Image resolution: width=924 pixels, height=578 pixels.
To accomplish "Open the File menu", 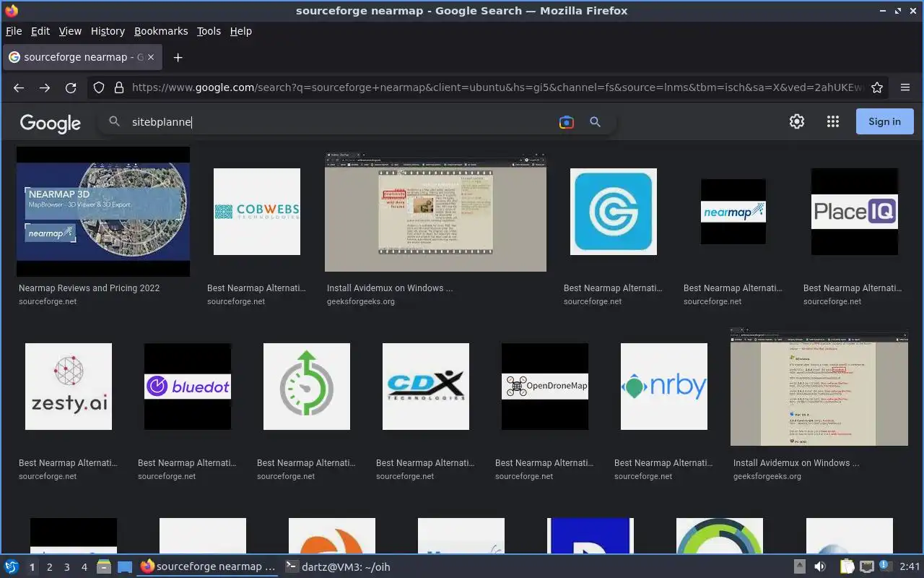I will (x=14, y=31).
